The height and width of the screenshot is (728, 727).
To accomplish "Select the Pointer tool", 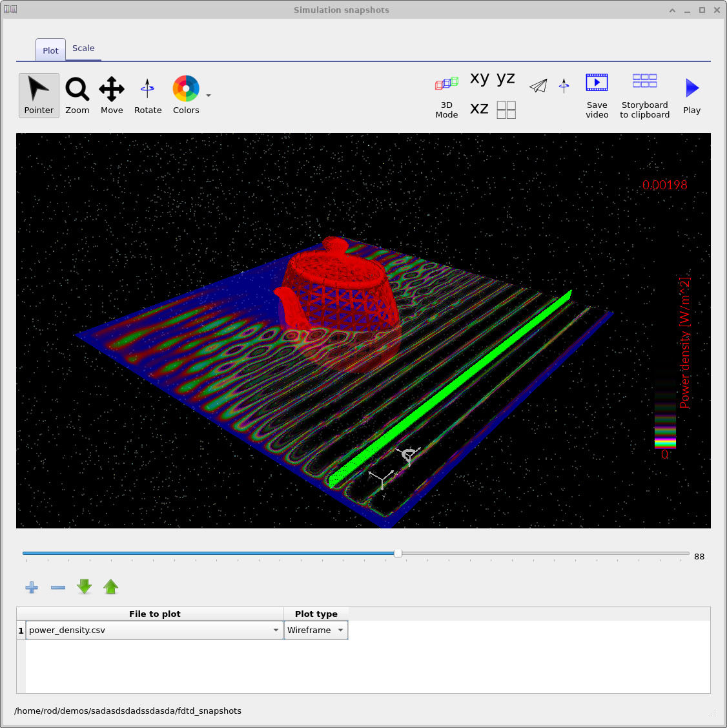I will [39, 95].
